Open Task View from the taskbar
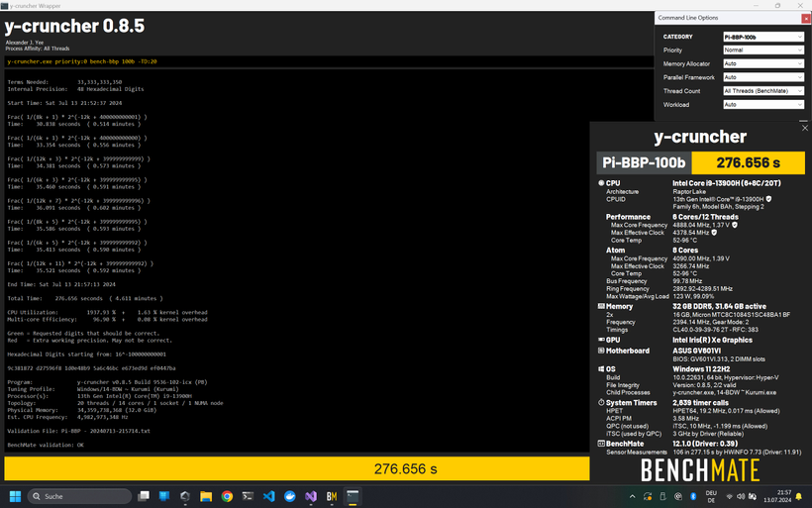The height and width of the screenshot is (508, 812). [x=144, y=496]
